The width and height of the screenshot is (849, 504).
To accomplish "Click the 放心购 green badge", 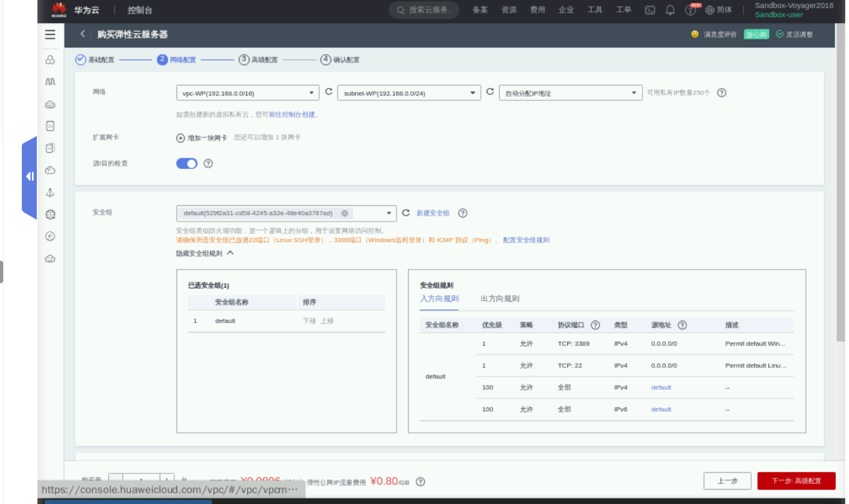I will (x=756, y=34).
